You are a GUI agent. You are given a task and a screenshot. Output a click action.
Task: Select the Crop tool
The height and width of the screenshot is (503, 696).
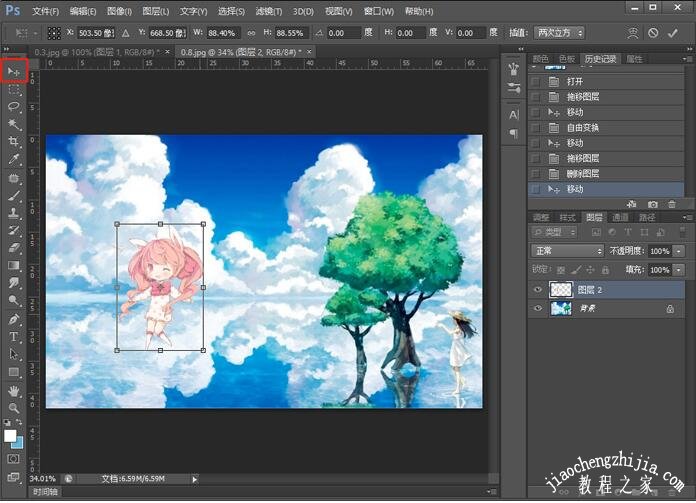click(14, 142)
